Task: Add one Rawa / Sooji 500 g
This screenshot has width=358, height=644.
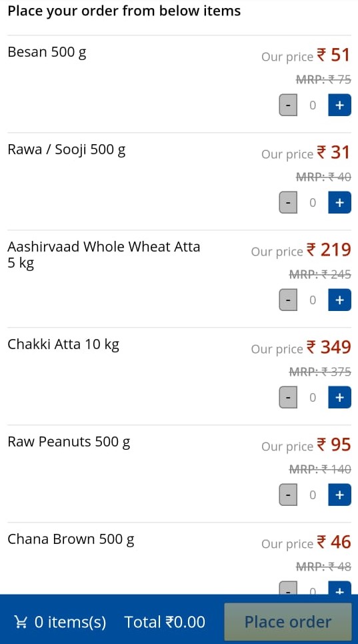Action: [x=339, y=202]
